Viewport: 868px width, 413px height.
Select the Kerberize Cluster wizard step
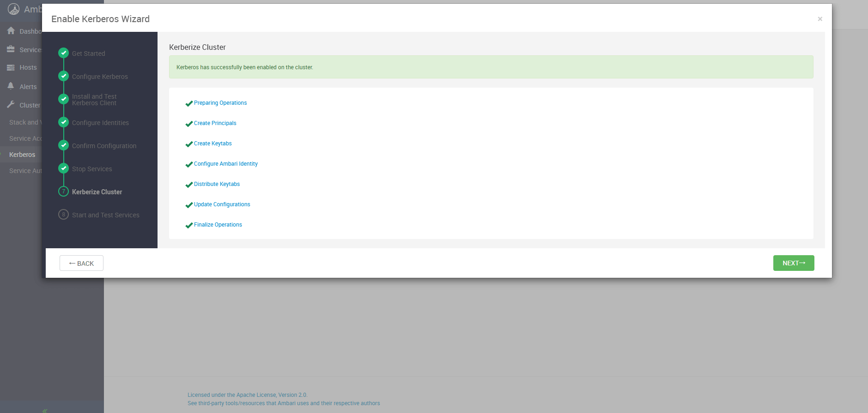(x=97, y=192)
